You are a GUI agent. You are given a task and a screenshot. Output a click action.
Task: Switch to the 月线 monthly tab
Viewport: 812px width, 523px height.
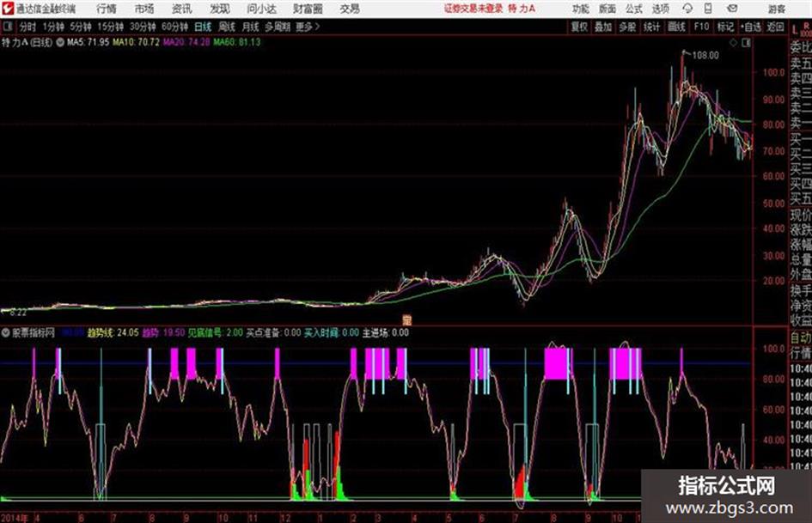[251, 27]
